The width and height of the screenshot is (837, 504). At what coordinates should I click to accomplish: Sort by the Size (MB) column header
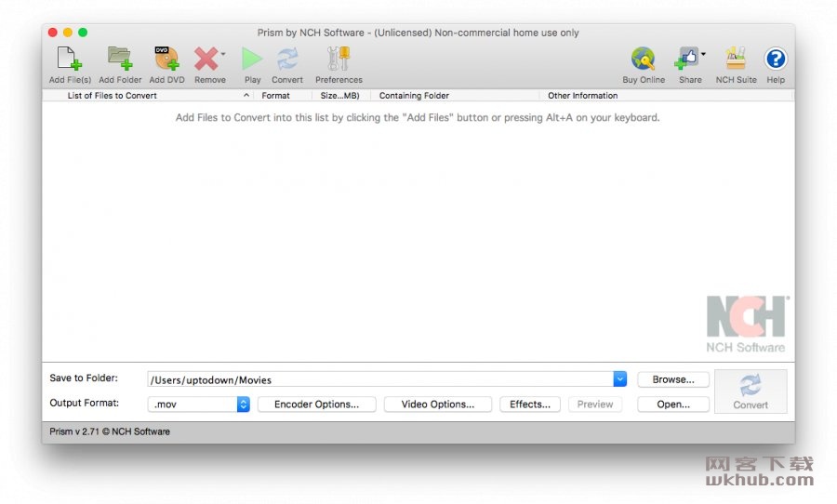pos(340,96)
